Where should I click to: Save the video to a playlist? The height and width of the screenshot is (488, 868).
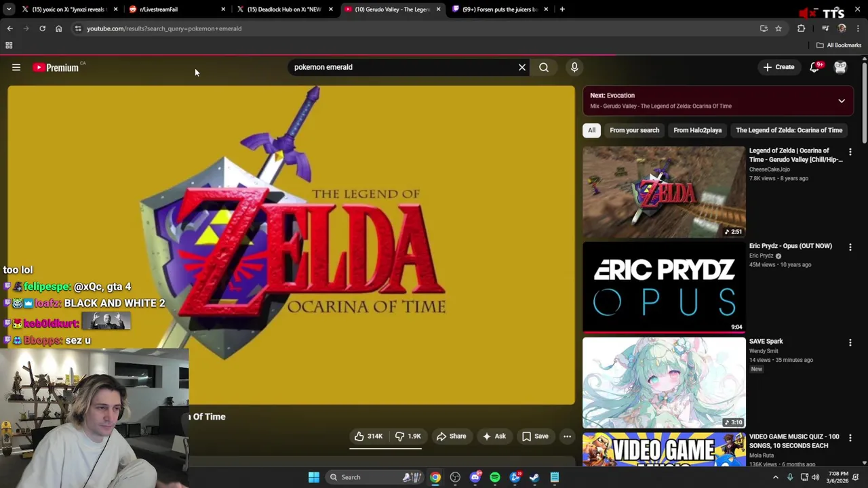pyautogui.click(x=534, y=436)
